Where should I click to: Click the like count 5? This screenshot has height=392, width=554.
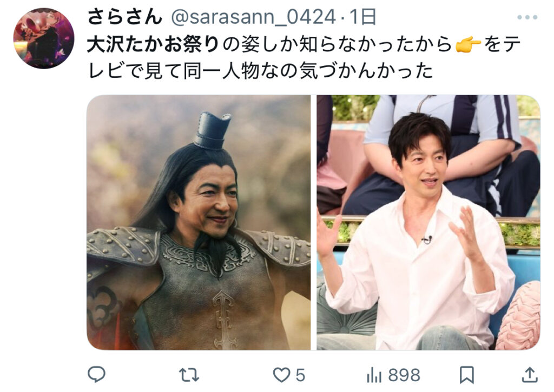tap(300, 375)
